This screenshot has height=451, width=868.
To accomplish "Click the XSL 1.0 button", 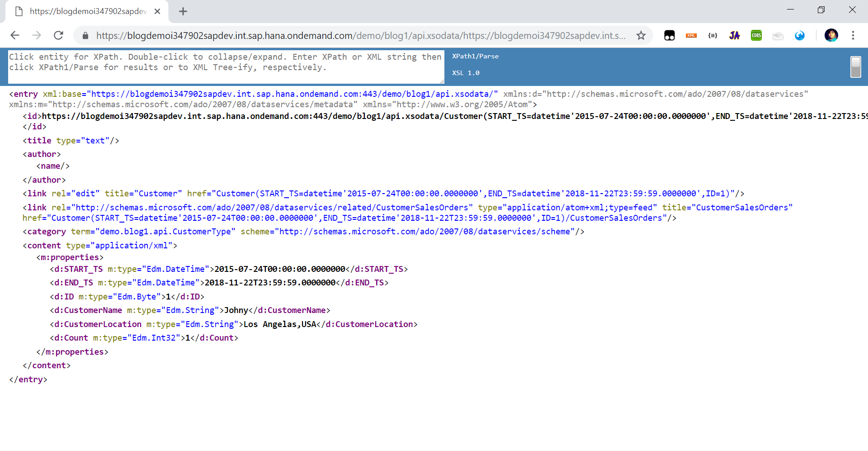I will (x=466, y=73).
